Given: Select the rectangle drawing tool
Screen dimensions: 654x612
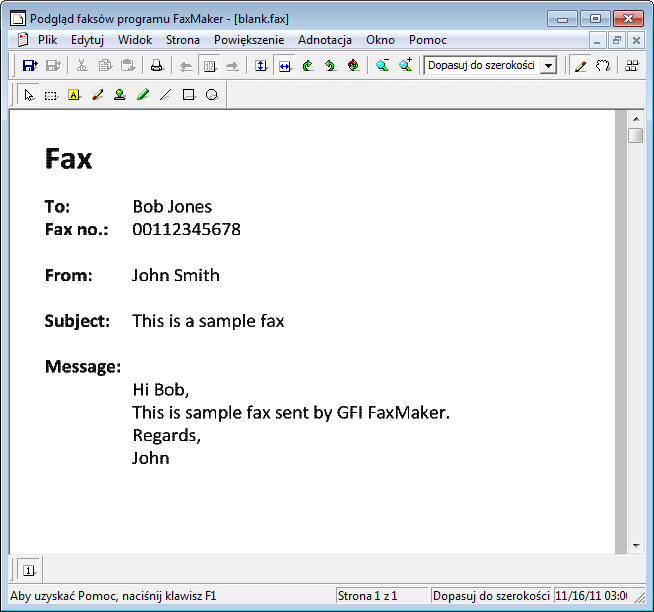Looking at the screenshot, I should pyautogui.click(x=189, y=95).
